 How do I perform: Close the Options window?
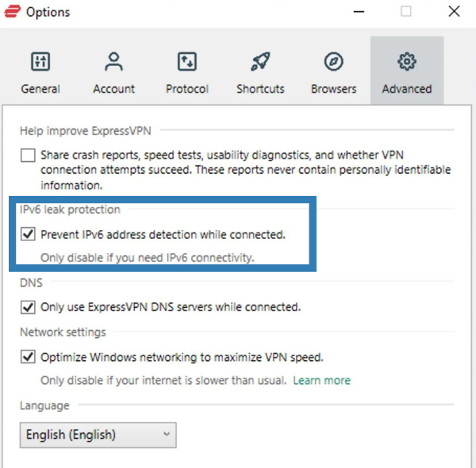tap(454, 12)
